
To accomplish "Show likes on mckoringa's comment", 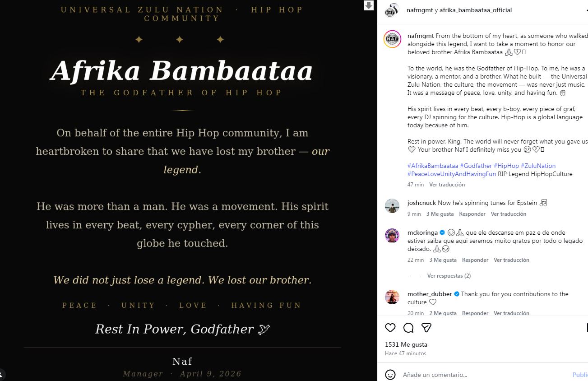I will coord(443,260).
